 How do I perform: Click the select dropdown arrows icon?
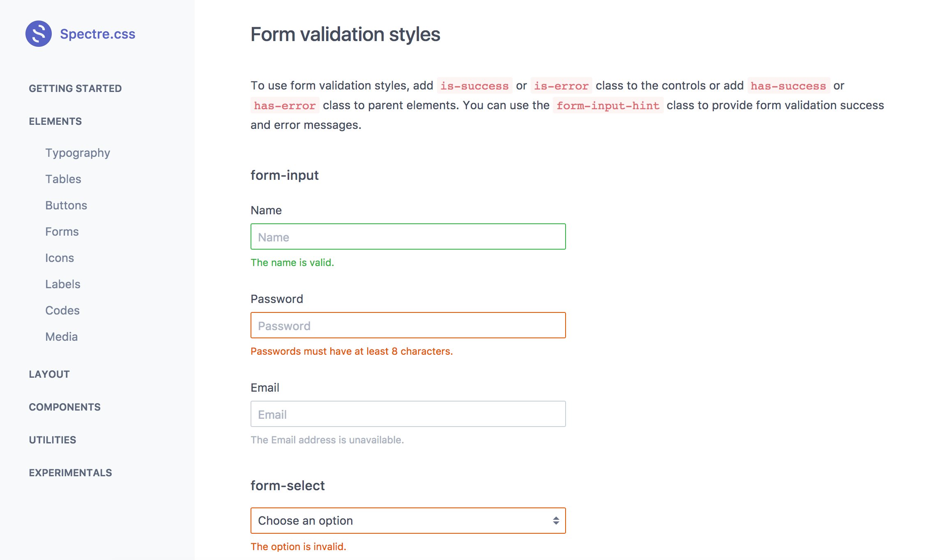pyautogui.click(x=556, y=521)
